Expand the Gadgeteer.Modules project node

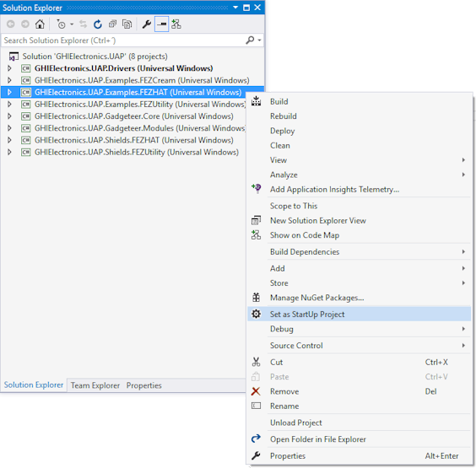(9, 128)
